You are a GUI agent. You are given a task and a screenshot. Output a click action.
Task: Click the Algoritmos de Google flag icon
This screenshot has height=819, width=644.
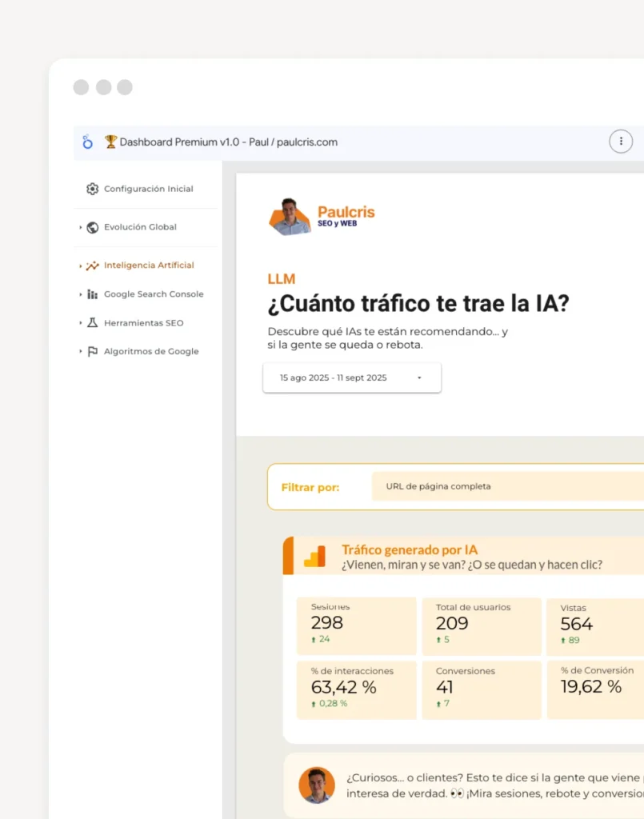click(93, 352)
